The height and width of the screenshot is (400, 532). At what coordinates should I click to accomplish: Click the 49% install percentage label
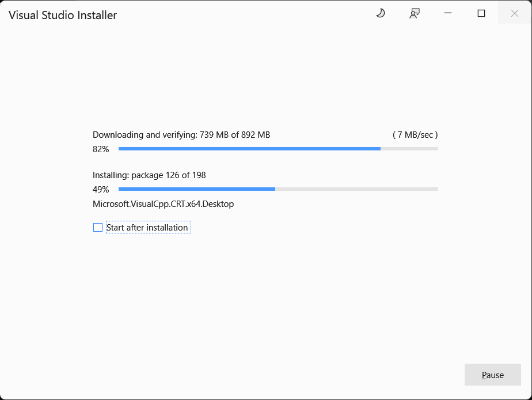(101, 190)
